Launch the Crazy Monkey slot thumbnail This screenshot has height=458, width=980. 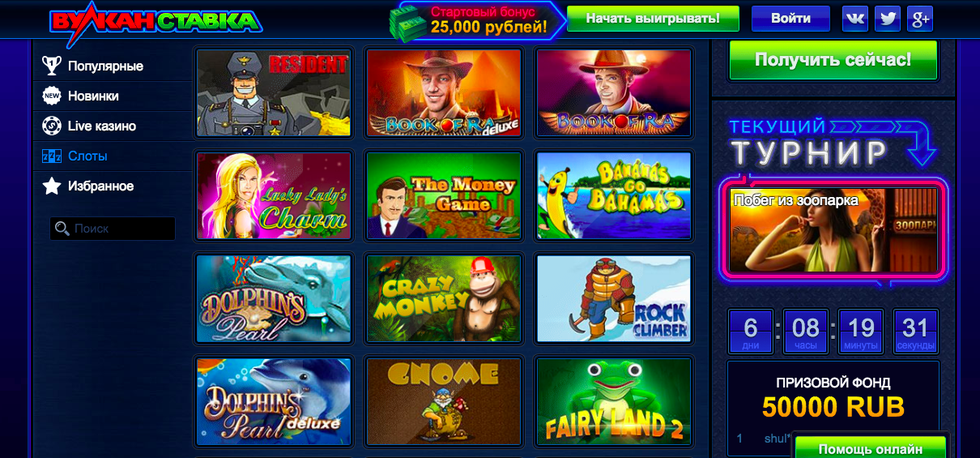[x=444, y=299]
